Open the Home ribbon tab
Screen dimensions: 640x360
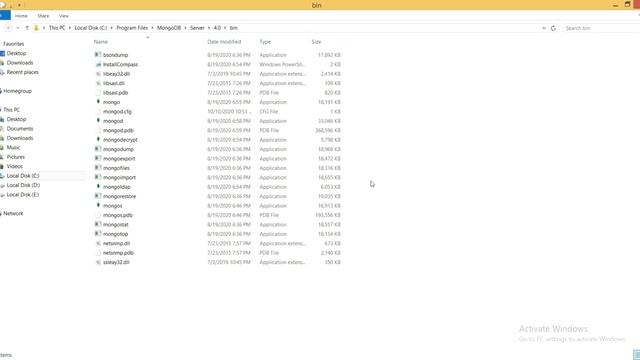click(x=21, y=16)
